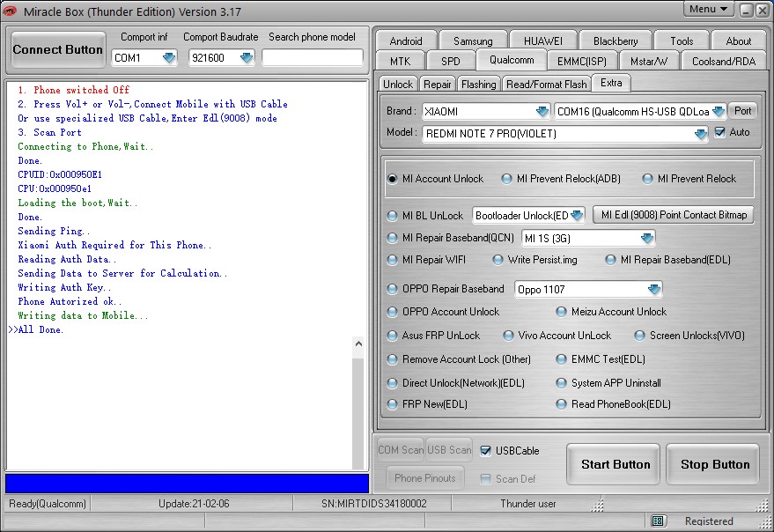Open the EMMC(ISP) tab

581,62
